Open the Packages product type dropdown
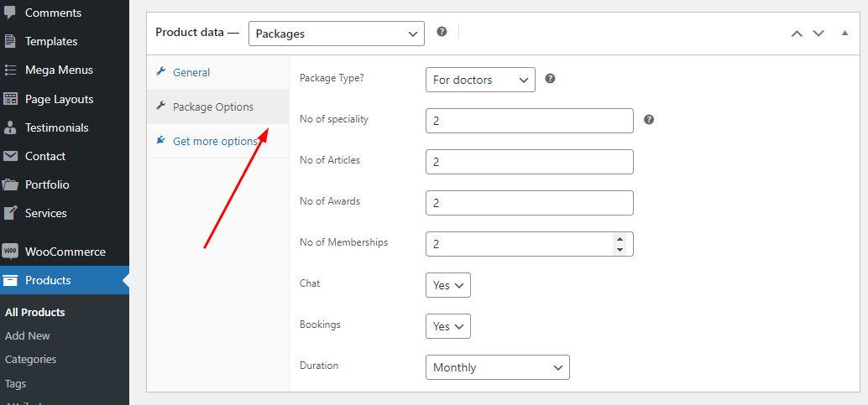The image size is (868, 405). [336, 34]
